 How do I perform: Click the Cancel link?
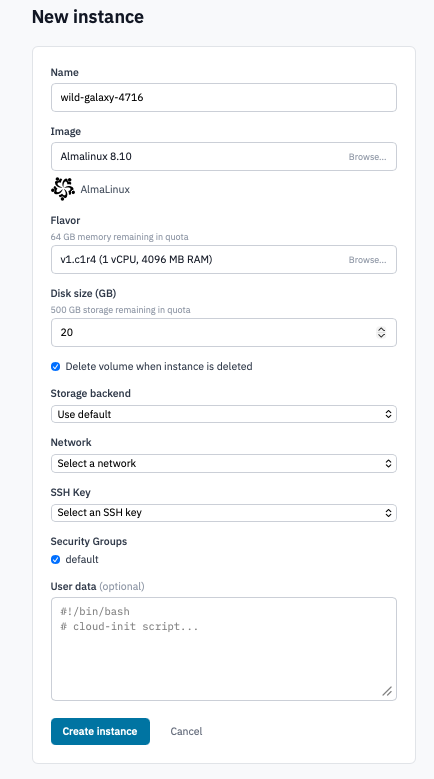(x=186, y=731)
